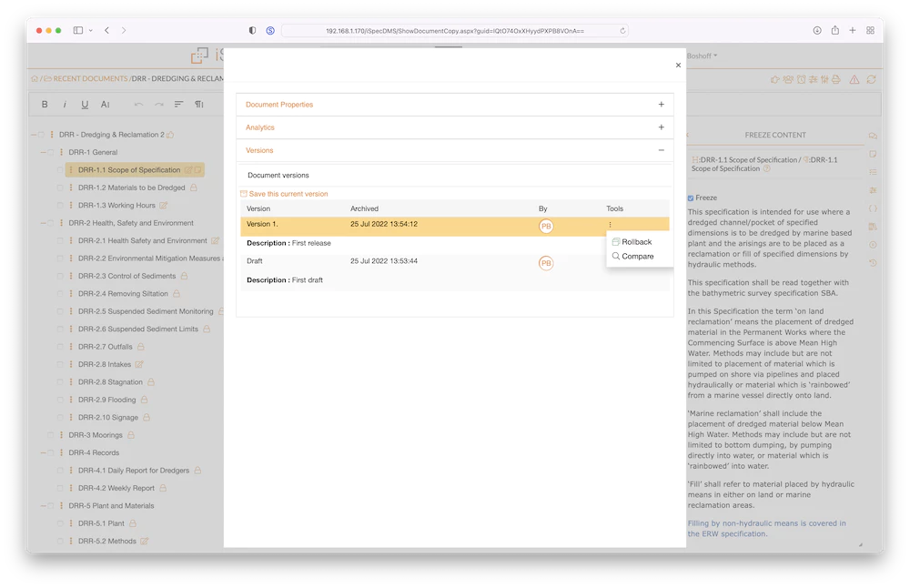The width and height of the screenshot is (910, 588).
Task: Click edit icon beside DRR-2.8 Intakes
Action: pos(139,364)
